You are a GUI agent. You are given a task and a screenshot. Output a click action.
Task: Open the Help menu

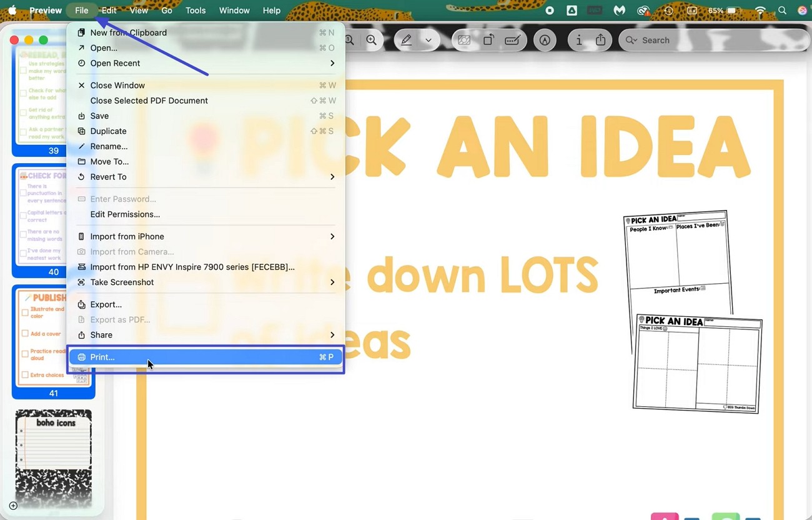tap(272, 10)
